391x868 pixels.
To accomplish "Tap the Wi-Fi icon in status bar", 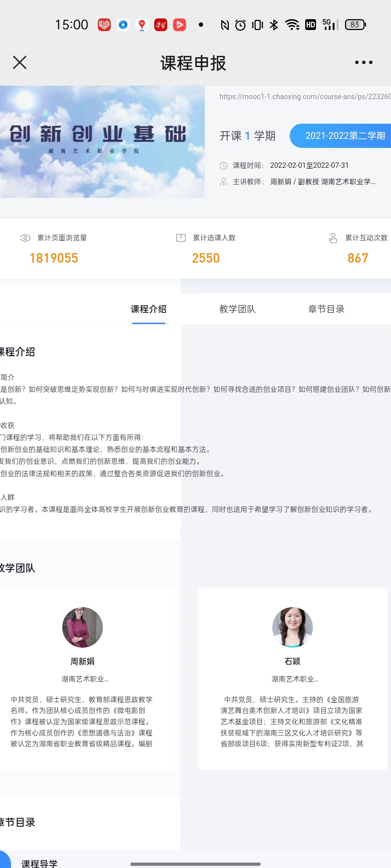I will [292, 25].
